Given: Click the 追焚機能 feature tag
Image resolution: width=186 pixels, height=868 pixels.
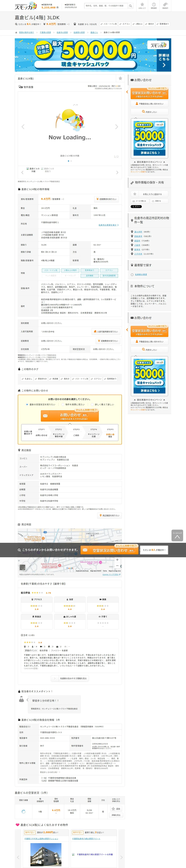Looking at the screenshot, I should click(90, 276).
